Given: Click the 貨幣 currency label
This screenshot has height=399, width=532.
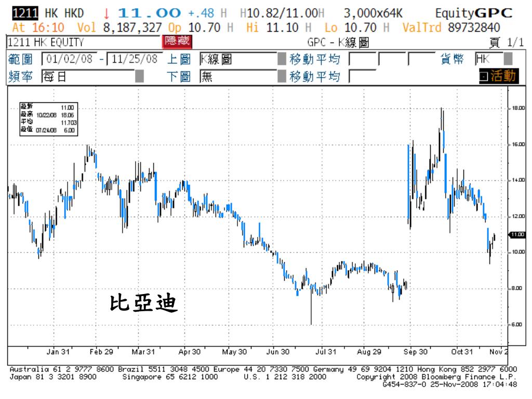Looking at the screenshot, I should tap(452, 59).
